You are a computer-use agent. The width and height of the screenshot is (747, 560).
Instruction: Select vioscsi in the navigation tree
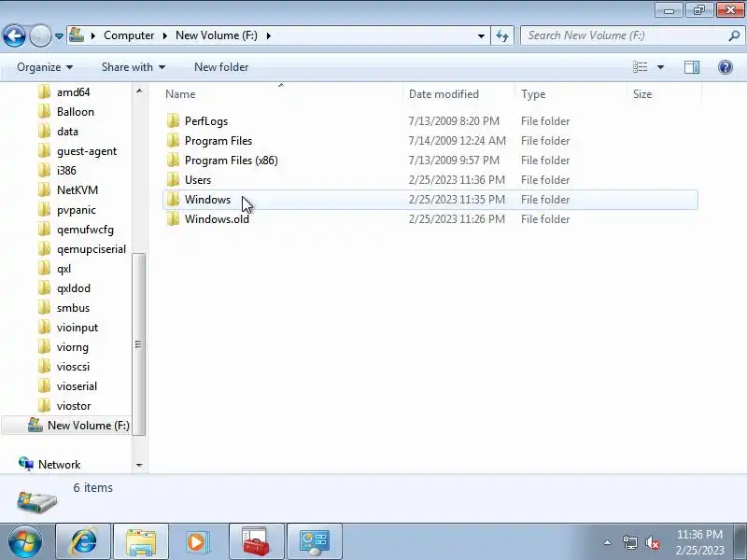73,367
